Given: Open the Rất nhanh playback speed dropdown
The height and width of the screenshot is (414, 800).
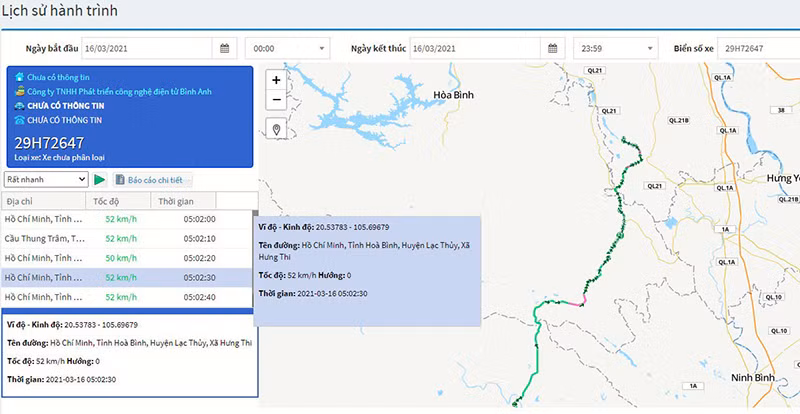Looking at the screenshot, I should click(x=46, y=179).
